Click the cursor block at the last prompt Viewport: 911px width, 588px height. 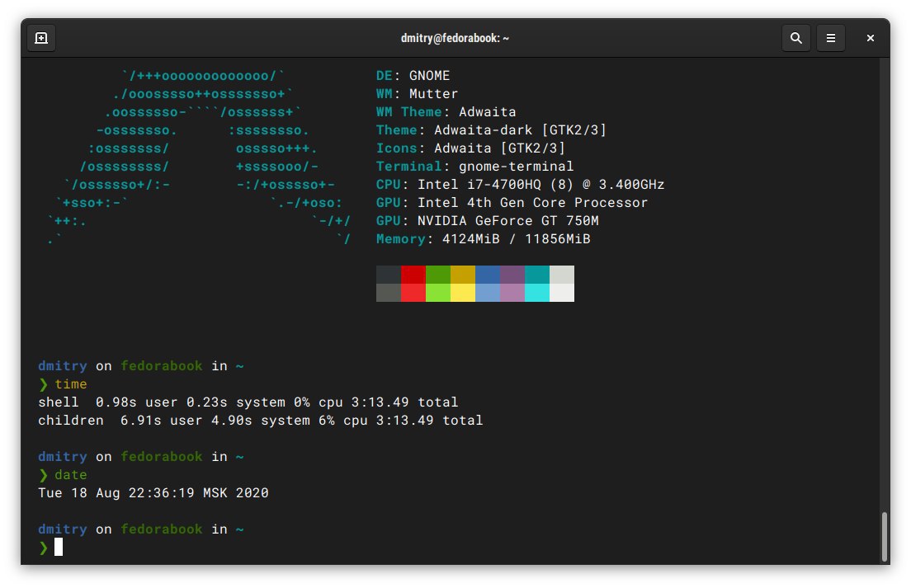pos(59,547)
